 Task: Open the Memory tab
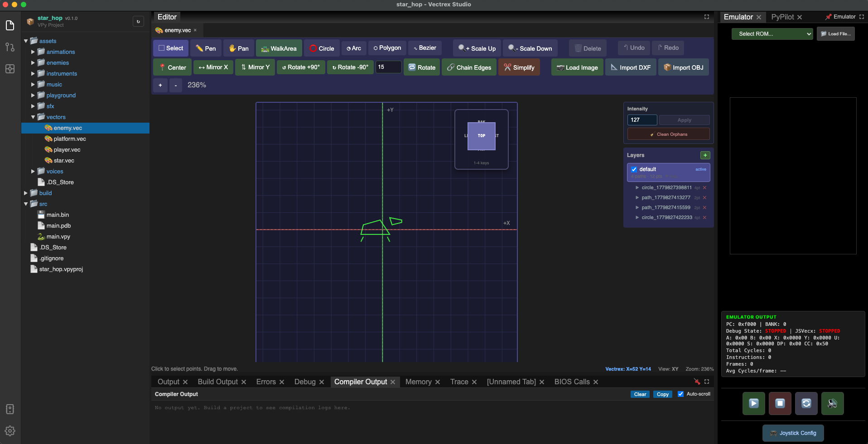tap(418, 382)
